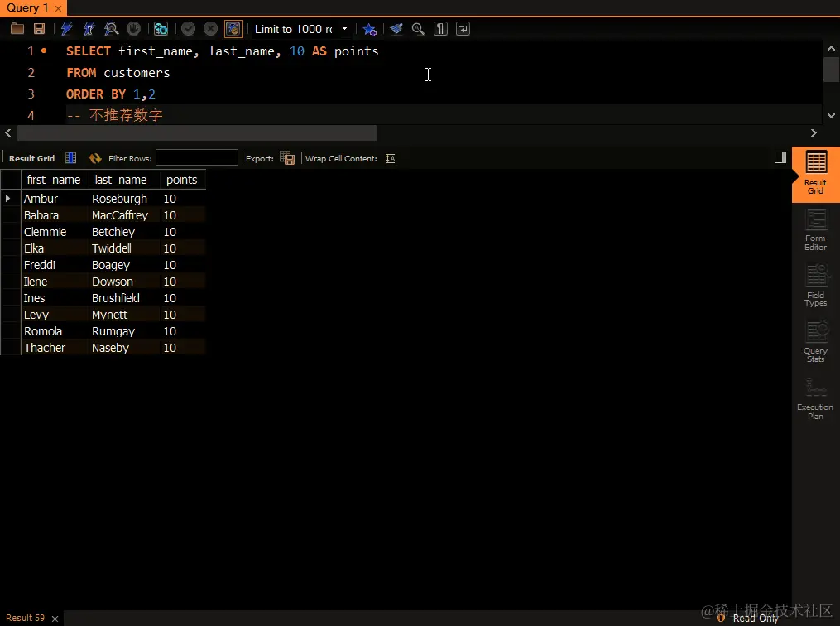Open the Query Stats view
Viewport: 840px width, 626px height.
(x=815, y=341)
